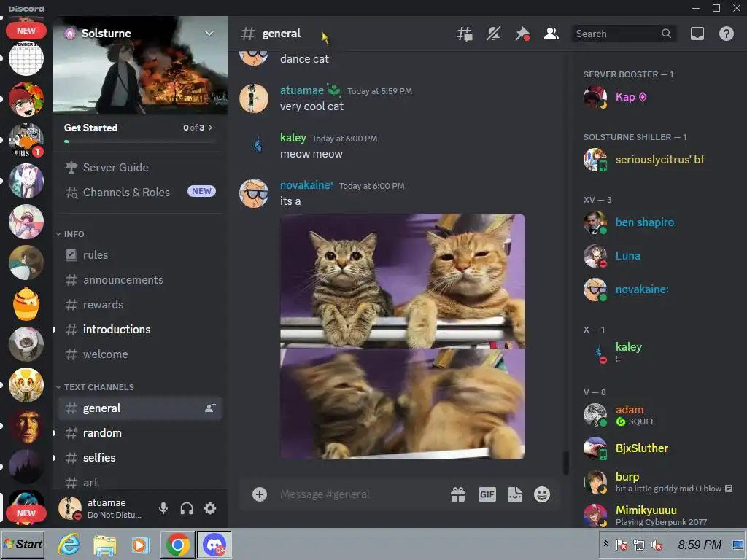Click the chat scrollbar thumb
The image size is (747, 560).
pyautogui.click(x=565, y=463)
